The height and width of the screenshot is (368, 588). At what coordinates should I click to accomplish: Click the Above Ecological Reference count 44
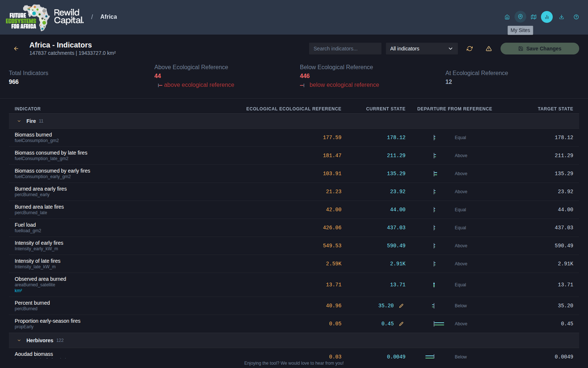(x=157, y=76)
